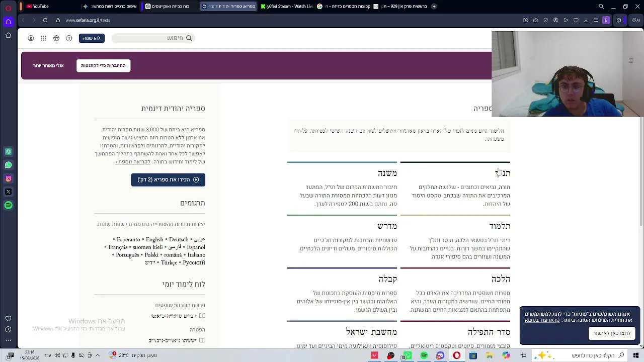Take a page snapshot with the camera icon
The image size is (644, 362).
(x=536, y=20)
